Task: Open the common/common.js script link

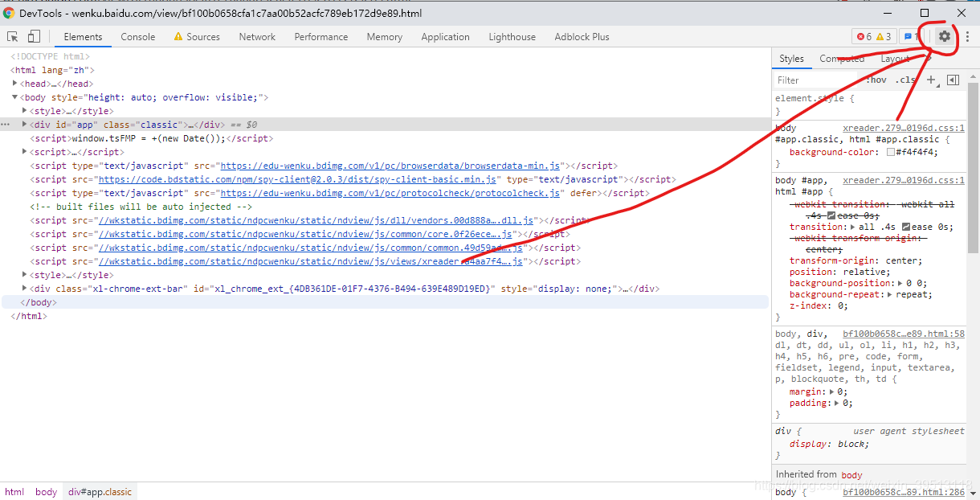Action: coord(311,248)
